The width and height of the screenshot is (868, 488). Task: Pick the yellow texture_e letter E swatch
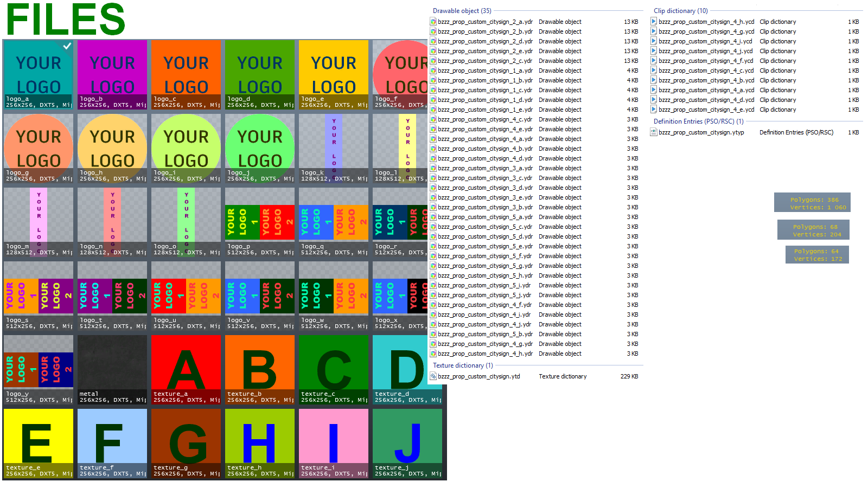(39, 444)
